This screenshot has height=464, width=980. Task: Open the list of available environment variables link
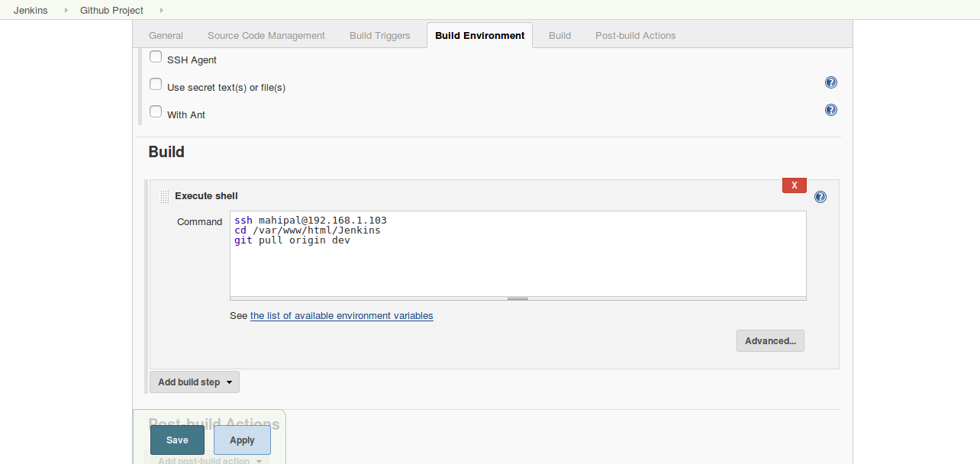[342, 316]
